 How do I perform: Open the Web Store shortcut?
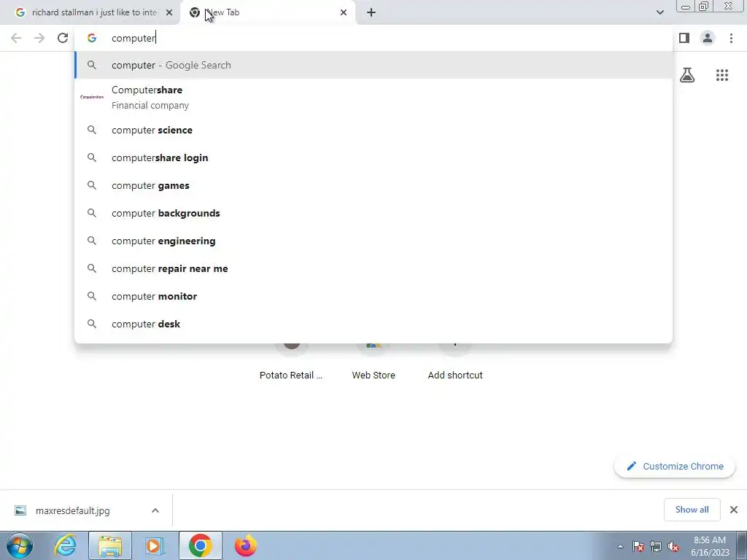pos(373,362)
